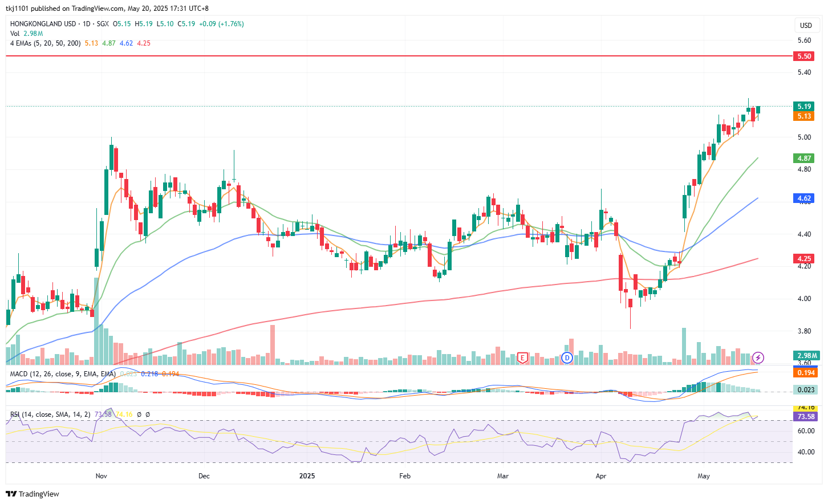Click the orange 5.13 value in EMAs legend
828x504 pixels.
pyautogui.click(x=91, y=43)
